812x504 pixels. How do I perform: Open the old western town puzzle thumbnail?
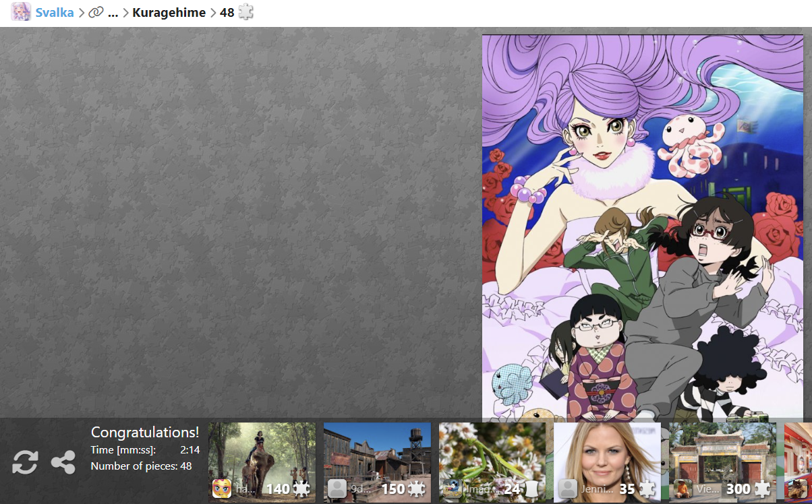coord(377,462)
